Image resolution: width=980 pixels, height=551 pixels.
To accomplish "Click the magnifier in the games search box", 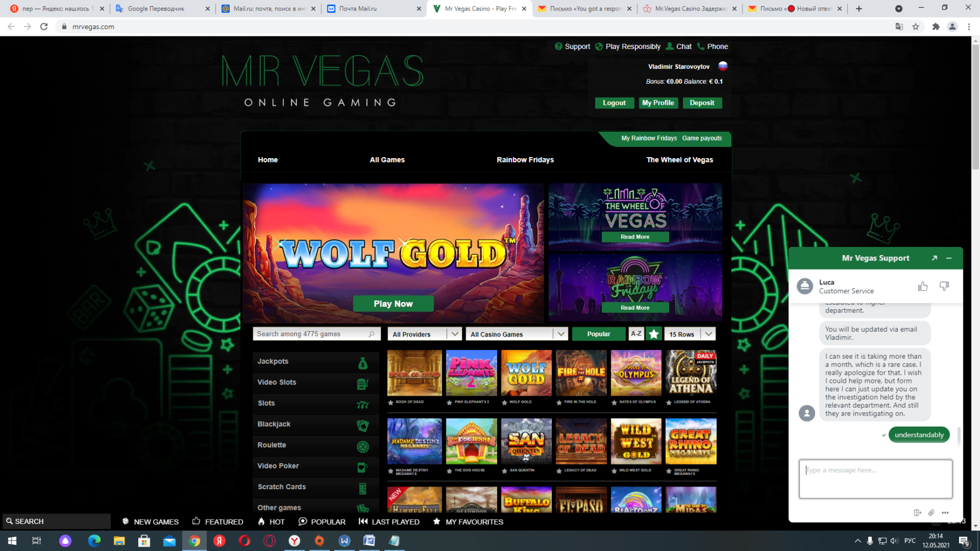I will [371, 334].
